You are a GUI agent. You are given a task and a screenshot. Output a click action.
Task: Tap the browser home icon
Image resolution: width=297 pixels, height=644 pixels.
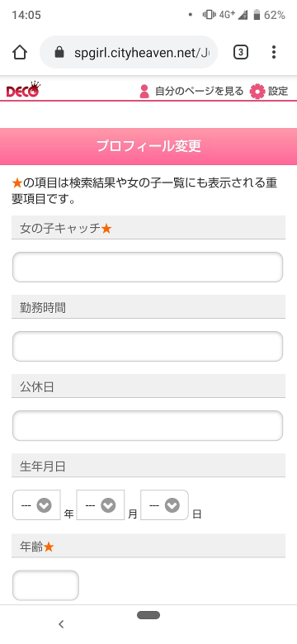point(20,52)
